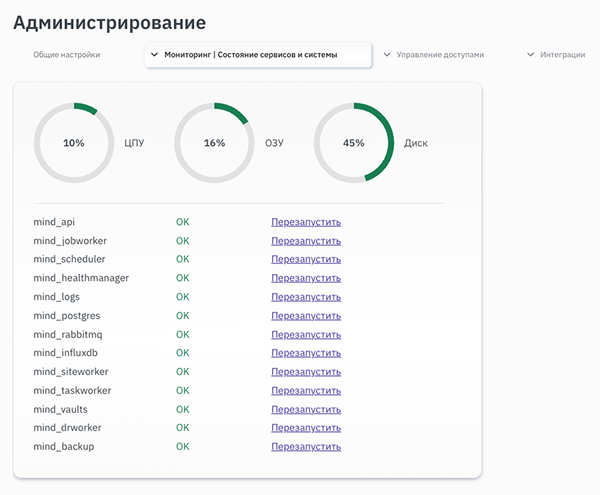600x495 pixels.
Task: Restart the mind_vaults service
Action: (x=306, y=409)
